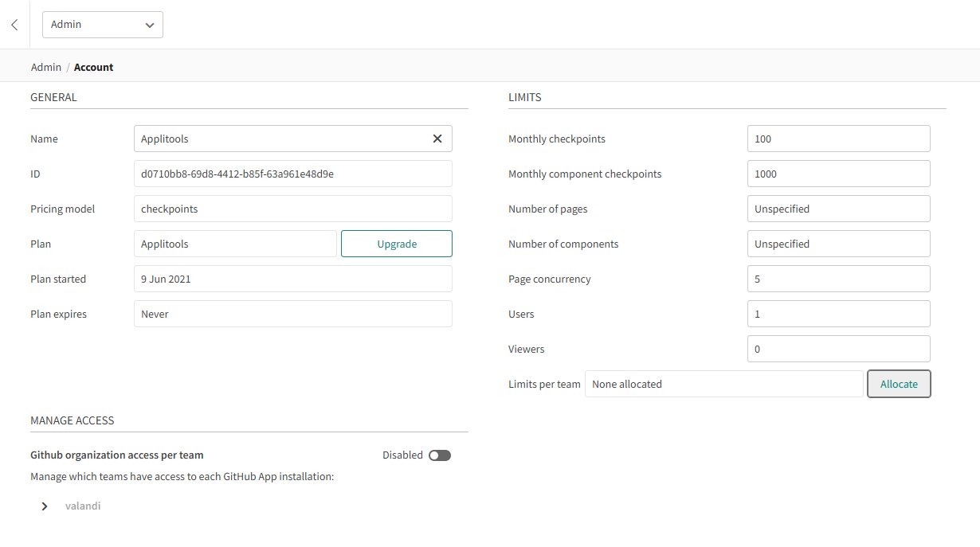
Task: Click the Page concurrency field
Action: point(839,279)
